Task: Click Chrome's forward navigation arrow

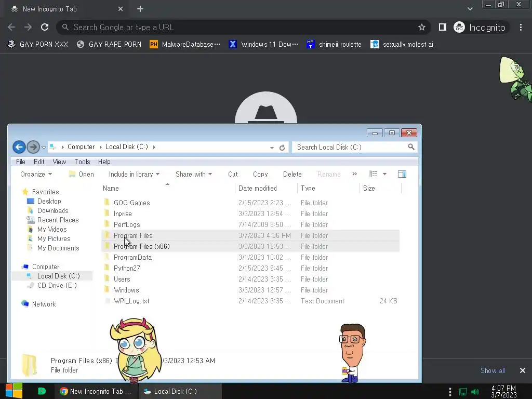Action: [28, 27]
